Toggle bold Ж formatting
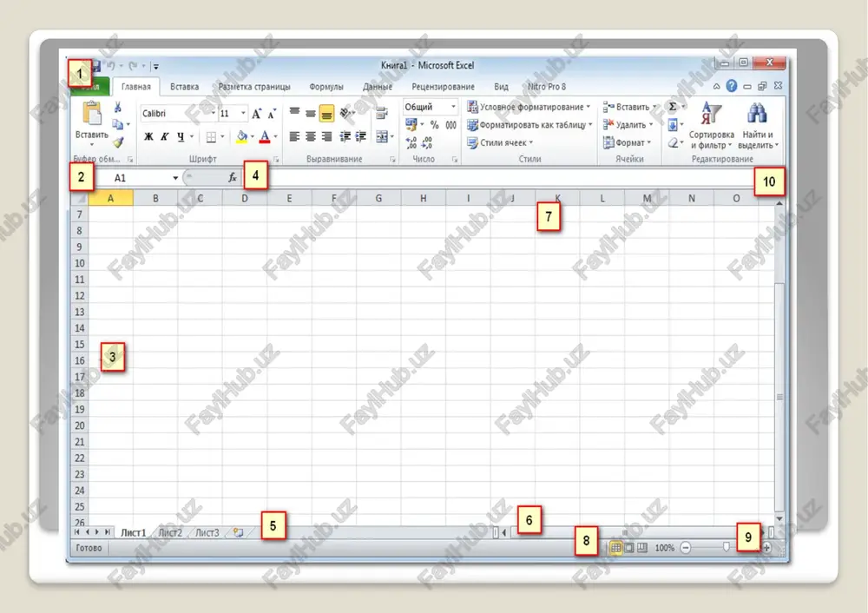This screenshot has width=868, height=613. point(148,136)
